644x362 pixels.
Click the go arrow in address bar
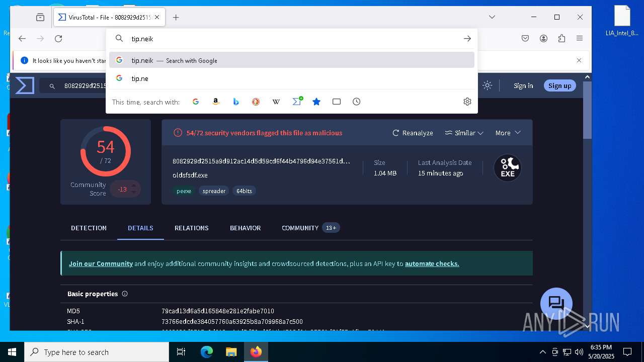467,39
